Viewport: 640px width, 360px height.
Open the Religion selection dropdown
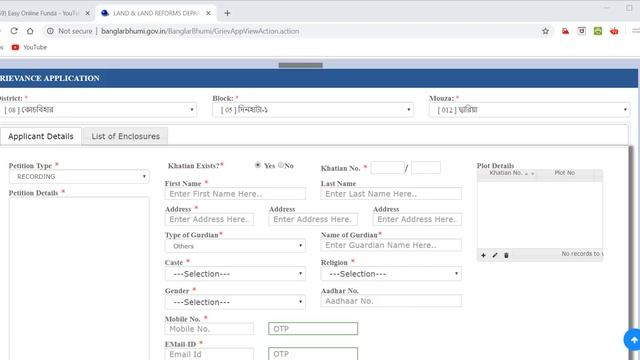coord(391,274)
